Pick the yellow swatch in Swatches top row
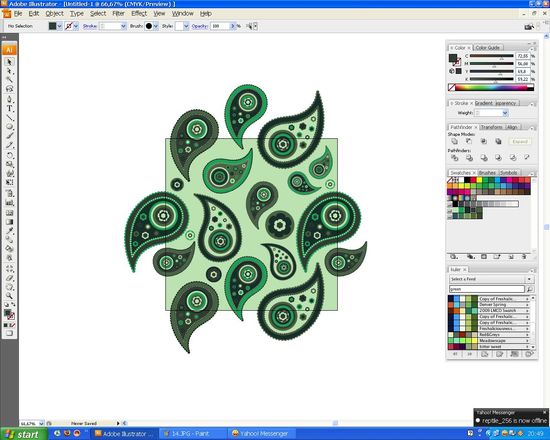Viewport: 550px width, 440px height. [x=479, y=180]
